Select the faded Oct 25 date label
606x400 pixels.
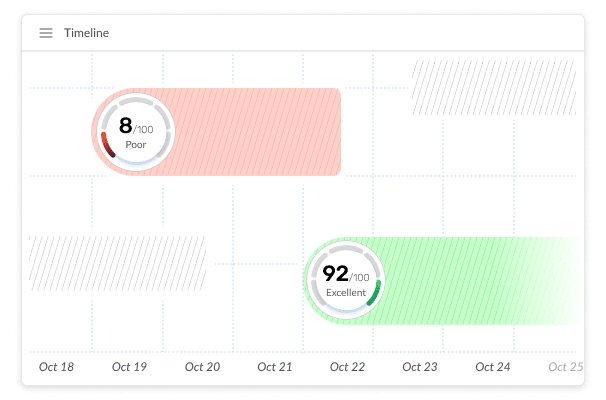click(x=565, y=367)
